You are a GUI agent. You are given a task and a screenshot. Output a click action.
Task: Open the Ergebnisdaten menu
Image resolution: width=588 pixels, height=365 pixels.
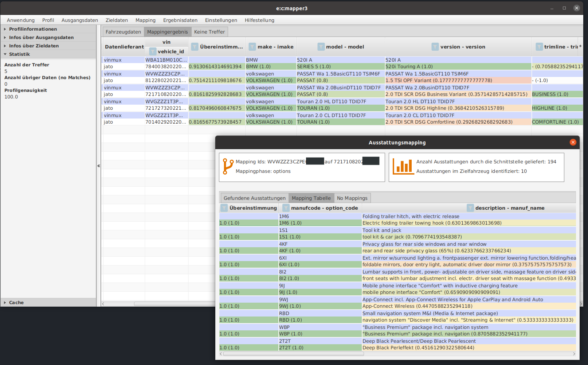click(x=180, y=20)
